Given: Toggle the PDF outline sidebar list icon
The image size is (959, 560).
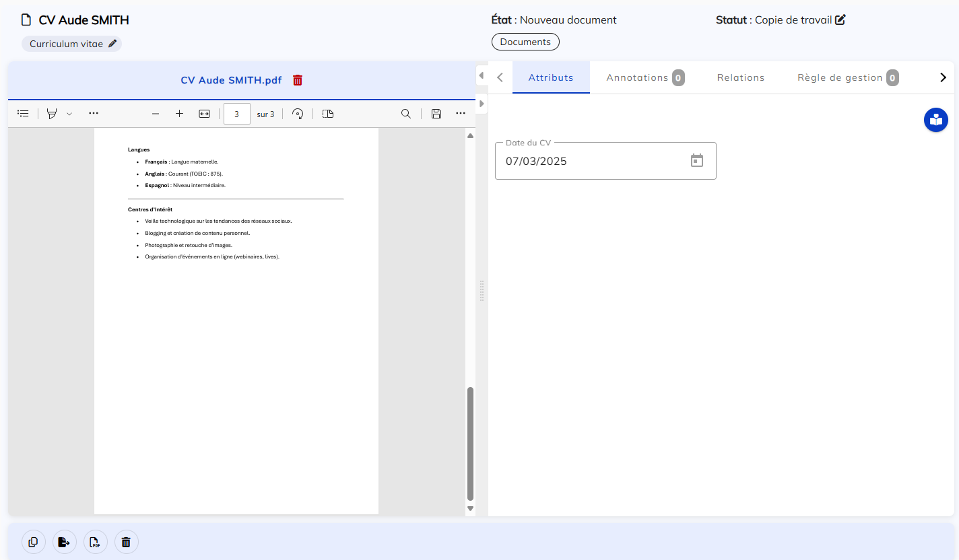Looking at the screenshot, I should point(23,114).
